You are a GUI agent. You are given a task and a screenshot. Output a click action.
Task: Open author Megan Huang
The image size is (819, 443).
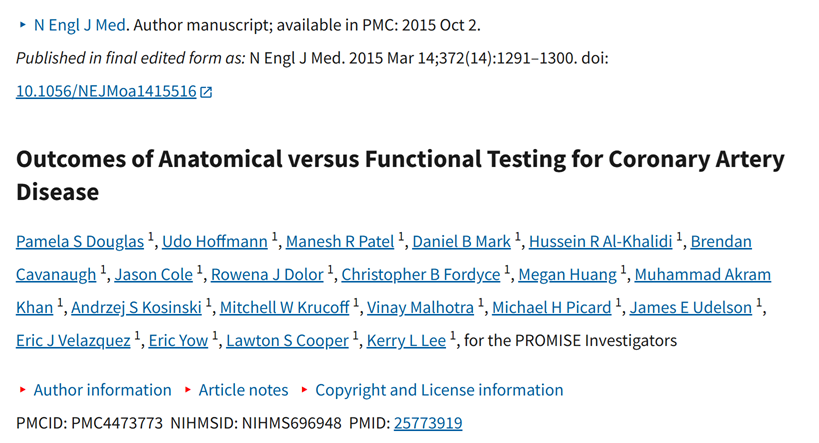pyautogui.click(x=568, y=274)
